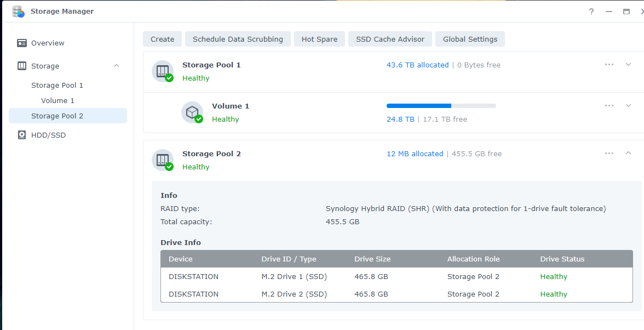
Task: Click the Create button
Action: [x=162, y=39]
